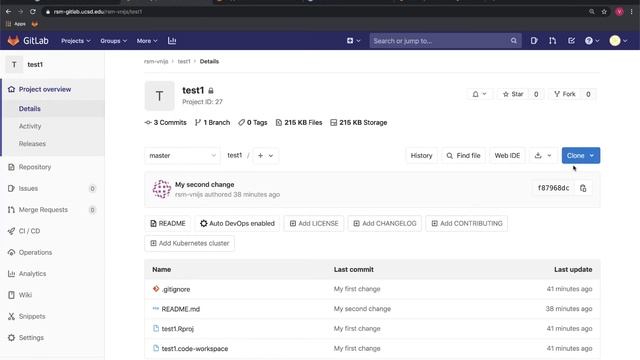Open the 3 Commits link
The width and height of the screenshot is (640, 360).
165,122
